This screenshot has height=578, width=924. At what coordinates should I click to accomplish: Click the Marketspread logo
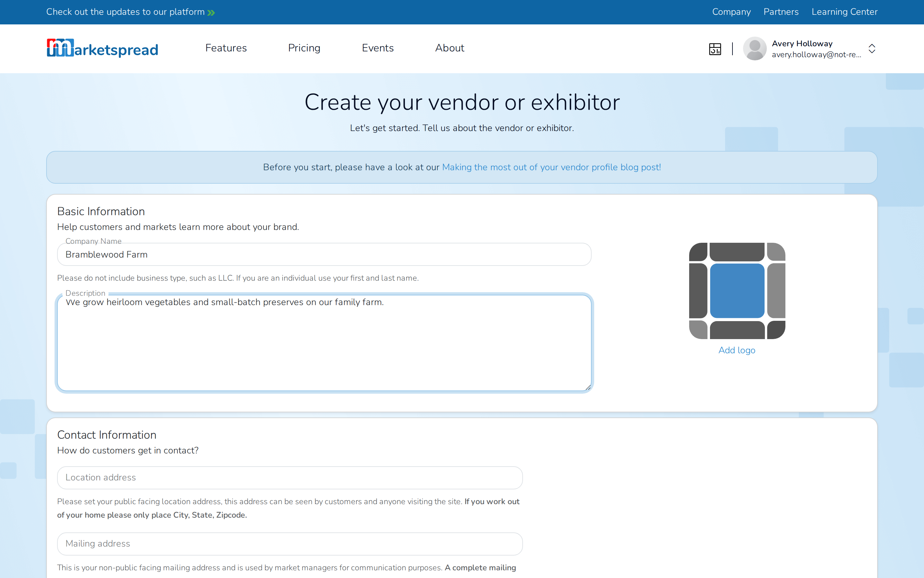coord(102,48)
